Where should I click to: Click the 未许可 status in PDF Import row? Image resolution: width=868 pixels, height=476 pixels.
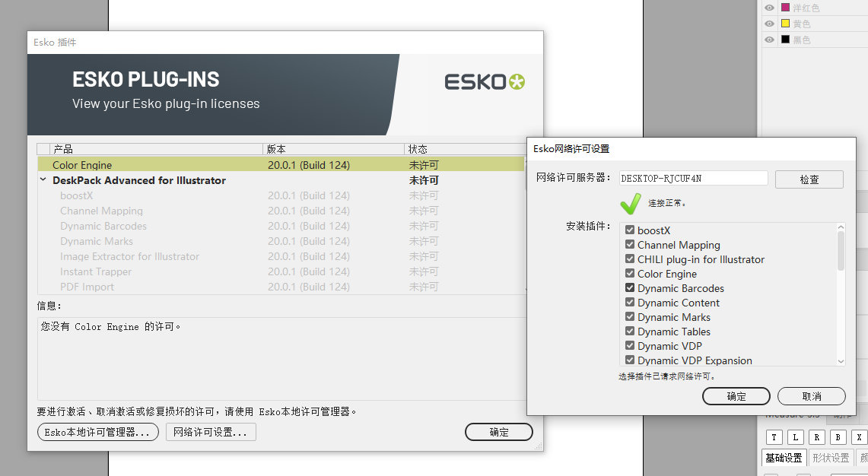pyautogui.click(x=424, y=287)
